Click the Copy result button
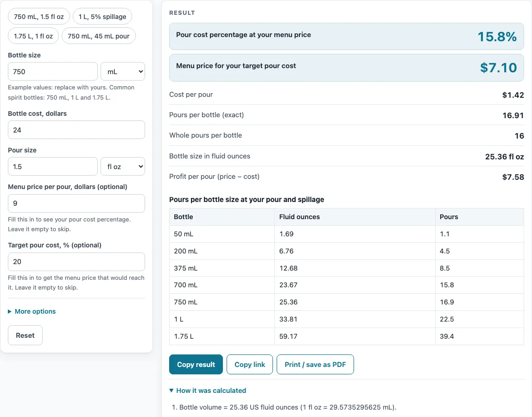The width and height of the screenshot is (532, 417). pos(196,364)
